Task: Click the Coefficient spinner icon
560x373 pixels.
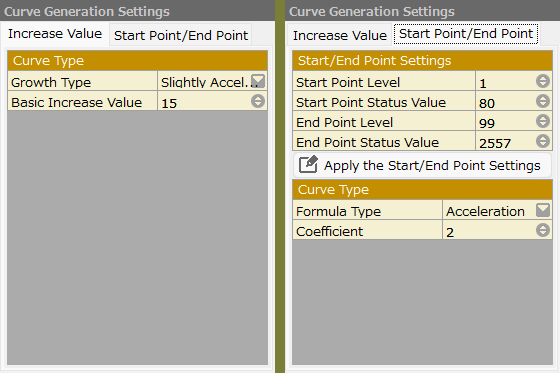Action: (x=542, y=230)
